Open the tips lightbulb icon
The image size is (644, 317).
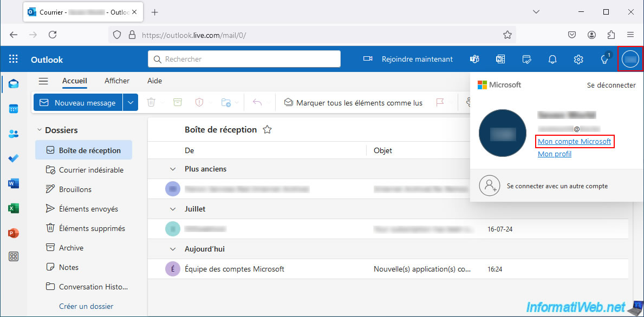tap(604, 59)
